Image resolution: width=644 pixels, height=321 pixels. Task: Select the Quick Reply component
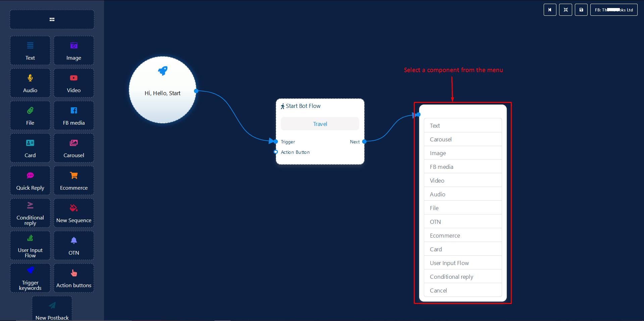point(30,181)
